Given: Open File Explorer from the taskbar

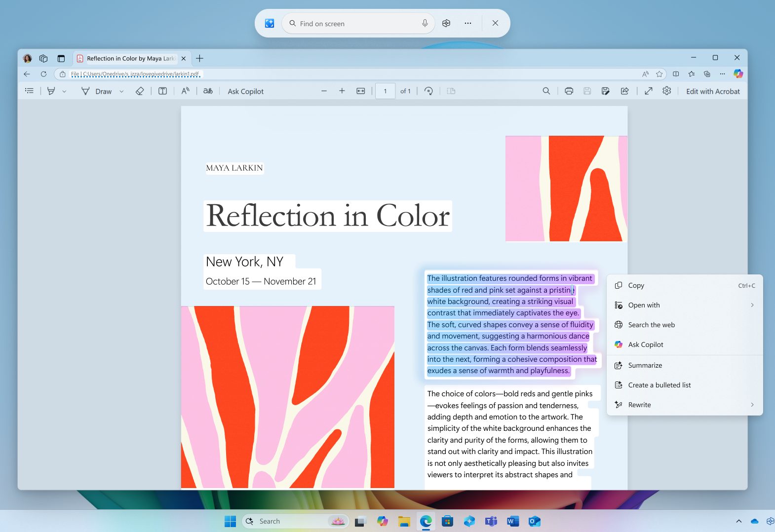Looking at the screenshot, I should pos(404,521).
